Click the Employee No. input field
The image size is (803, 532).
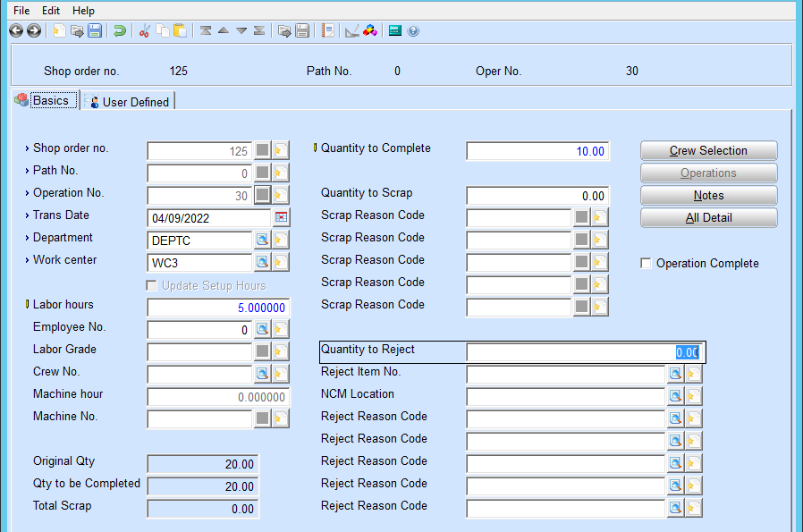coord(199,330)
